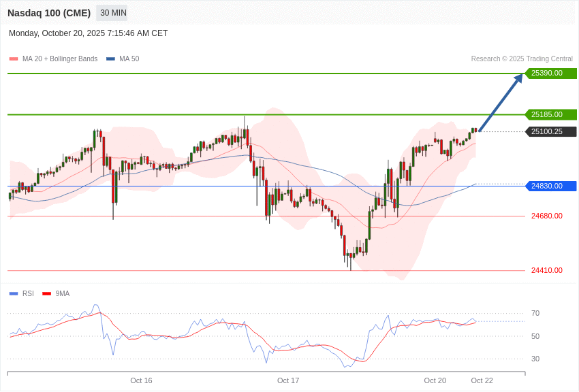The height and width of the screenshot is (392, 579).
Task: Click the RSI 30 level label
Action: pyautogui.click(x=535, y=359)
